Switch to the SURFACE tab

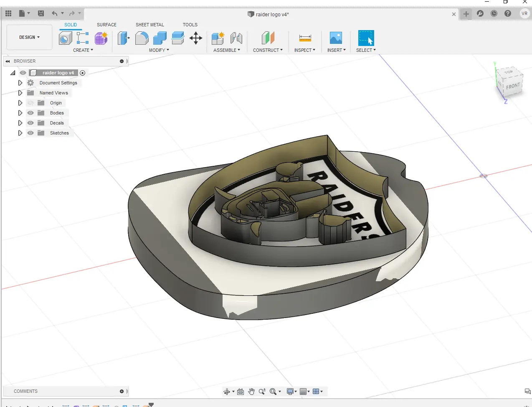[x=106, y=25]
